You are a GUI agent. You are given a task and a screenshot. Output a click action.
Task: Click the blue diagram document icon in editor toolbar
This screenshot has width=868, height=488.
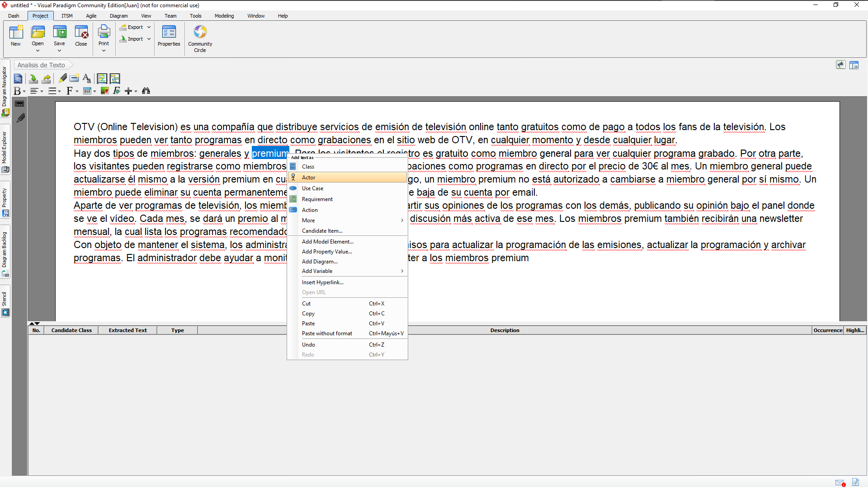tap(18, 79)
